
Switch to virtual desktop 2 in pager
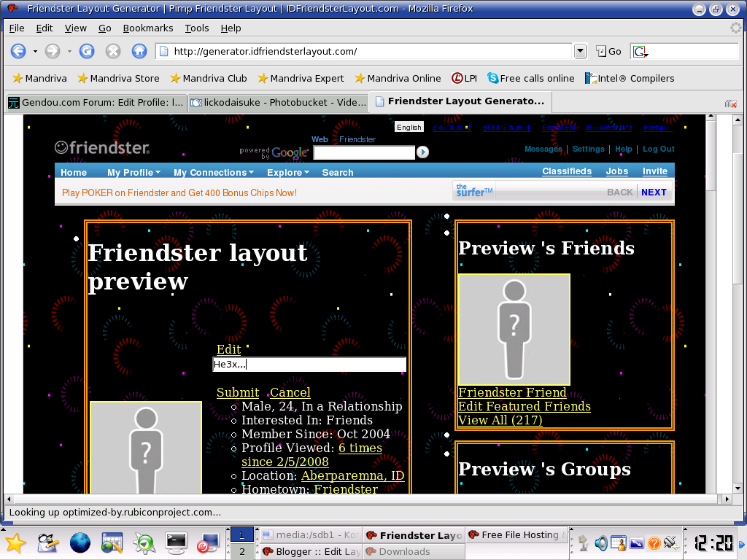coord(242,551)
